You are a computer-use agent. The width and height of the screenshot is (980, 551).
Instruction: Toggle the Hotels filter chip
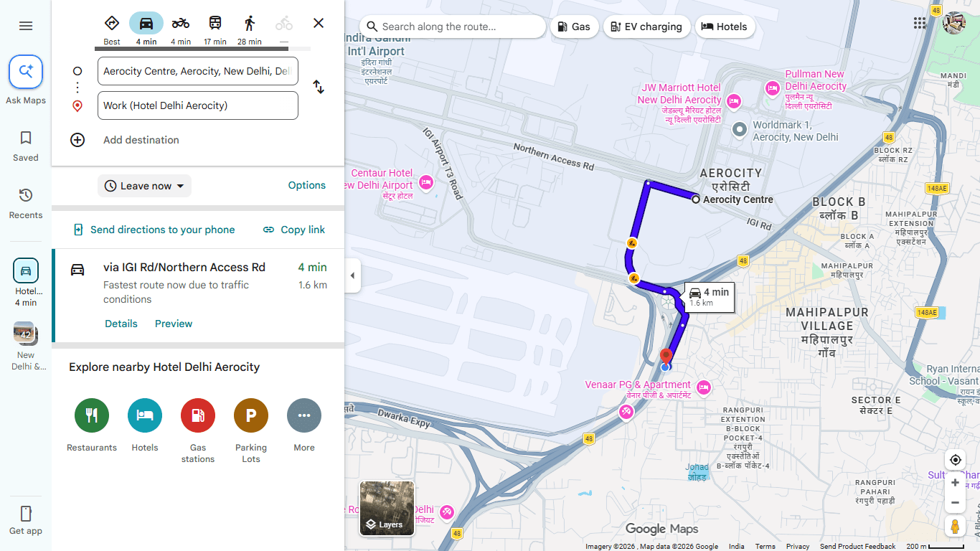pyautogui.click(x=725, y=27)
